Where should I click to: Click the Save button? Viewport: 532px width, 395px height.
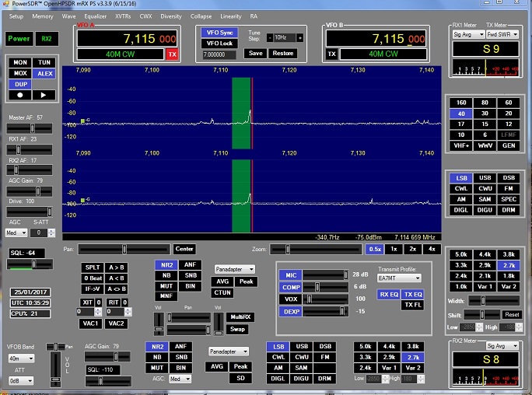[254, 53]
